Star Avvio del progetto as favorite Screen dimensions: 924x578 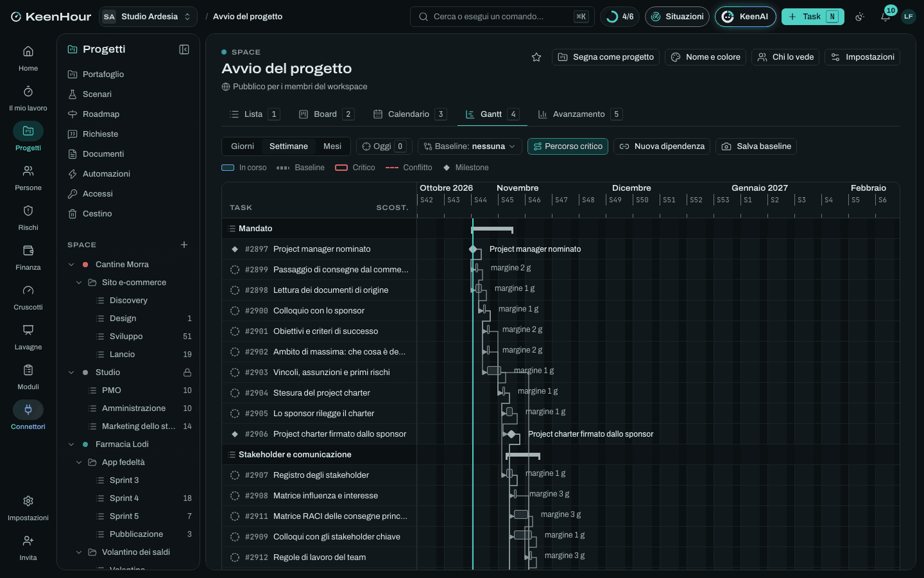(536, 57)
